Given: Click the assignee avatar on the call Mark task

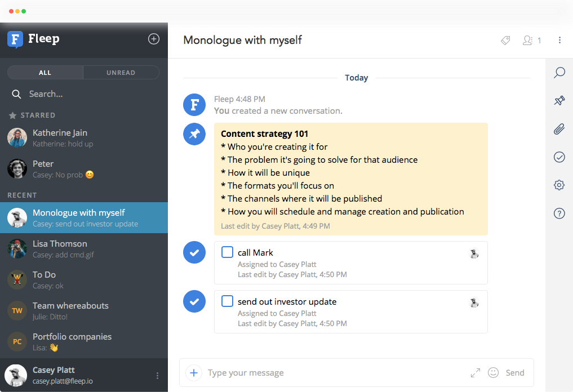Looking at the screenshot, I should [x=474, y=253].
